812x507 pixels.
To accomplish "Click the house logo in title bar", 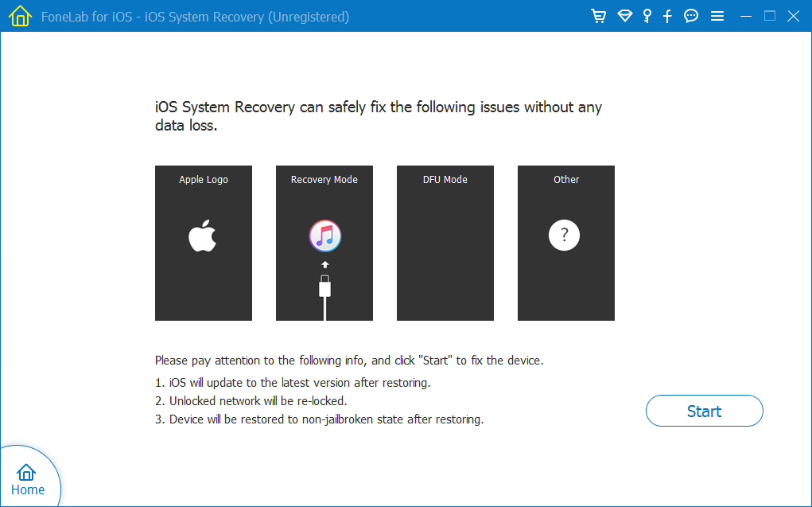I will tap(19, 17).
